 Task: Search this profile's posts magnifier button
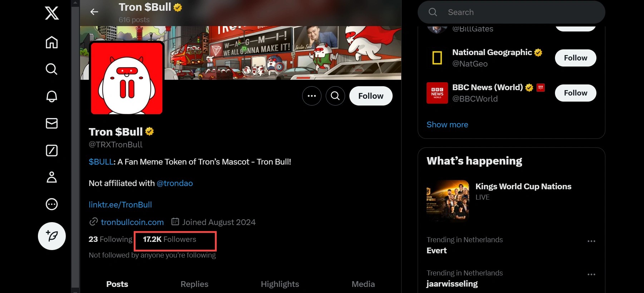[335, 96]
